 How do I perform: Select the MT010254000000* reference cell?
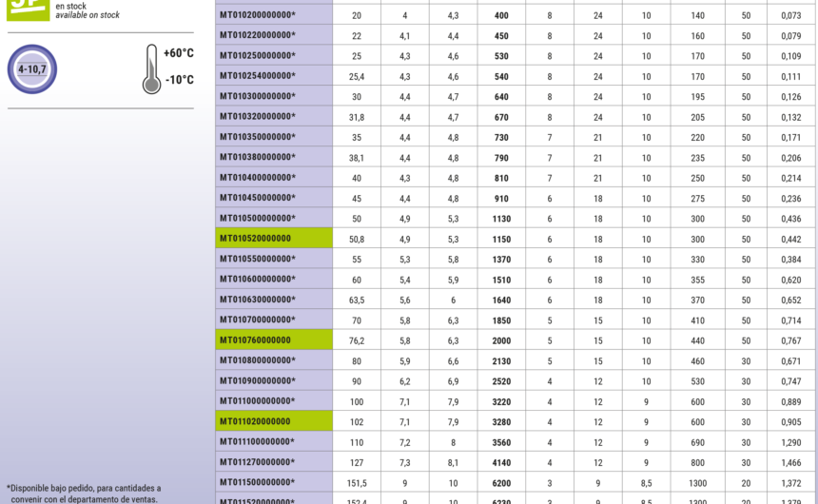(x=258, y=77)
